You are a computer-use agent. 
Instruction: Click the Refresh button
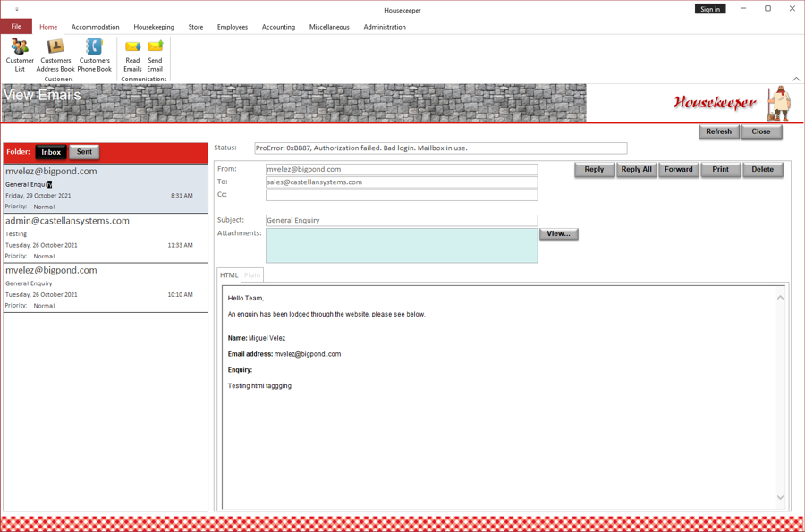point(719,131)
